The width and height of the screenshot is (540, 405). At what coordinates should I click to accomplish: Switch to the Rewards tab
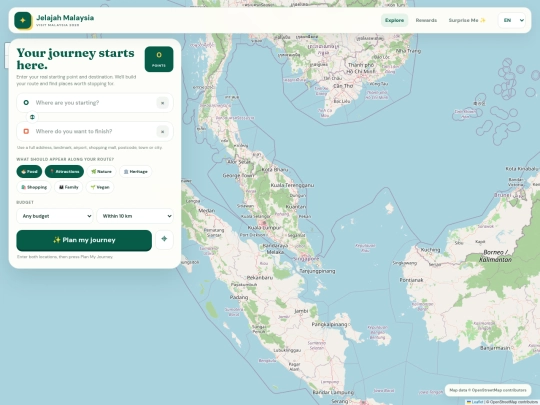(x=426, y=20)
